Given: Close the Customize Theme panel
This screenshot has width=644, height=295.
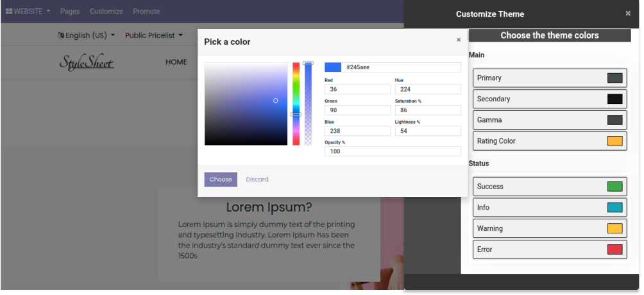Looking at the screenshot, I should tap(627, 13).
